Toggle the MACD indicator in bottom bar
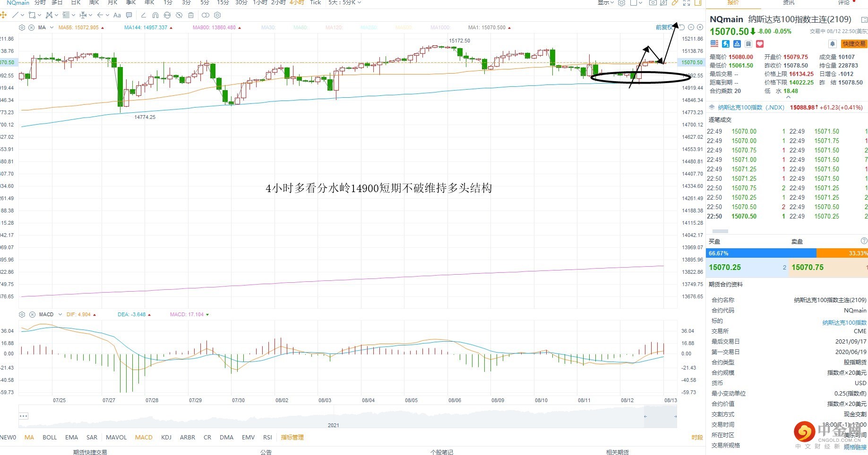 (x=144, y=438)
